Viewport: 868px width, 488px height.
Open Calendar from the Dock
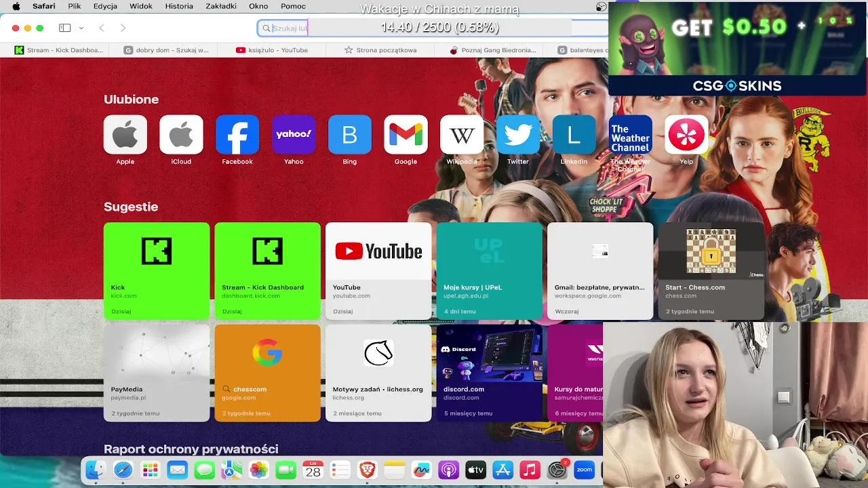tap(313, 470)
